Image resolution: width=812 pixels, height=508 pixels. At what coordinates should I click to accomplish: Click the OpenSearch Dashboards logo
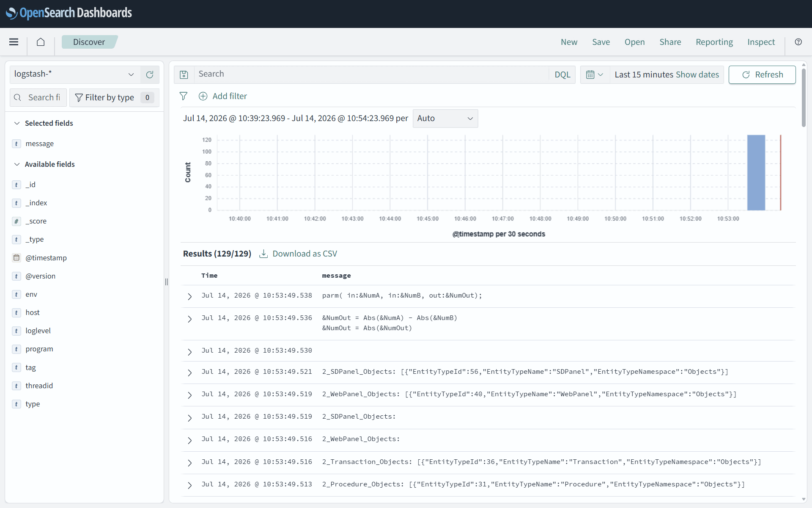click(69, 13)
